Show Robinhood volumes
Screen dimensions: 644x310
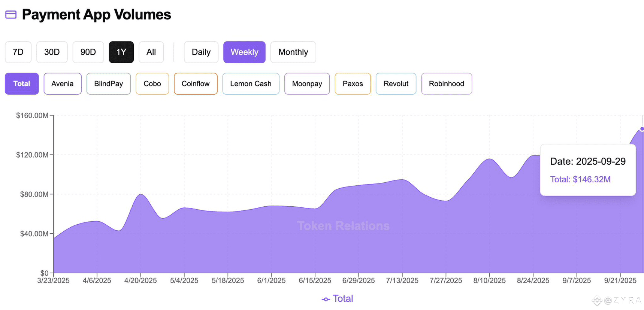(447, 83)
